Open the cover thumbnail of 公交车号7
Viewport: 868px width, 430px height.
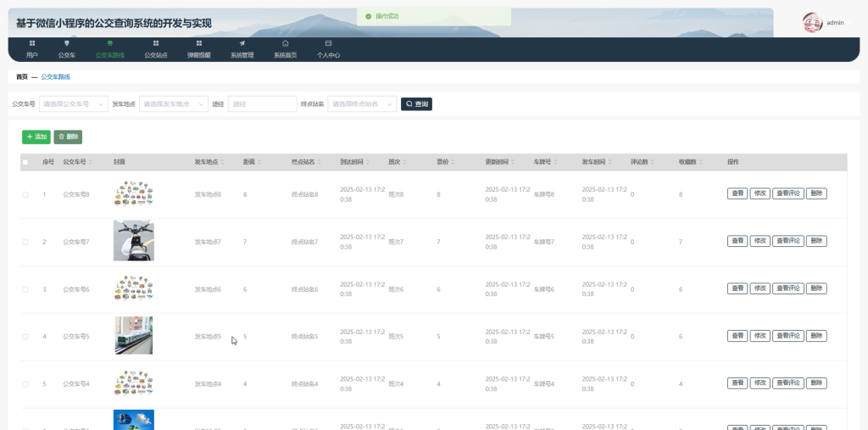click(133, 241)
